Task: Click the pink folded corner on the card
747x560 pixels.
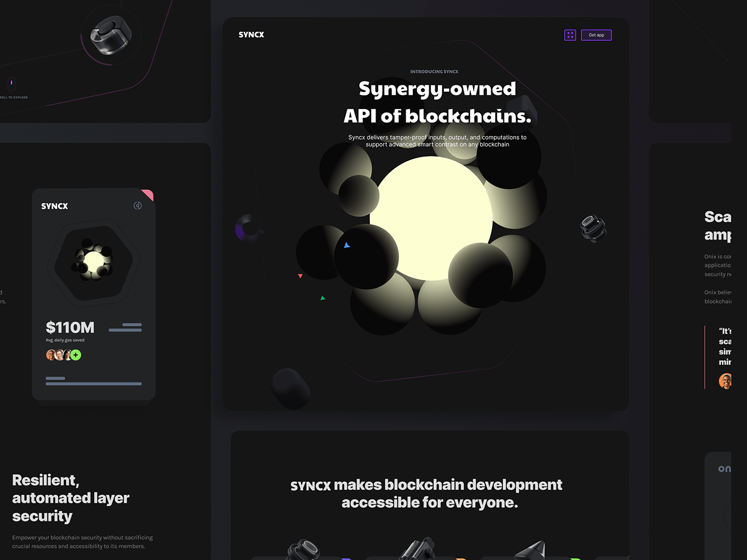Action: [148, 195]
